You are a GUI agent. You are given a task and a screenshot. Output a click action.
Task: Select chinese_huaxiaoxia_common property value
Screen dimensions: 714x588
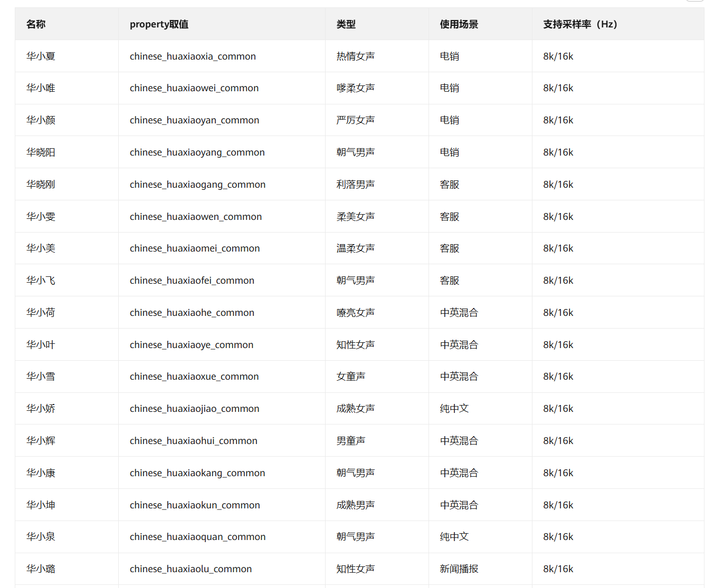(x=193, y=56)
